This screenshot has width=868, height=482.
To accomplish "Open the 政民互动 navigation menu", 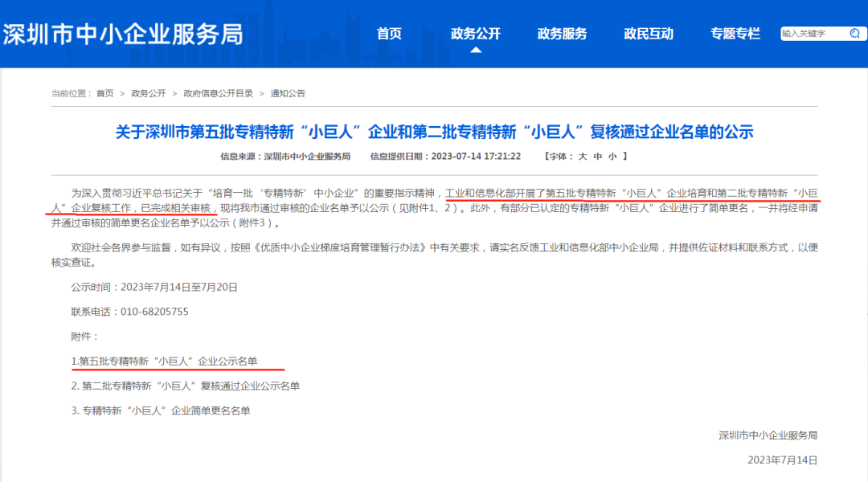I will tap(649, 33).
